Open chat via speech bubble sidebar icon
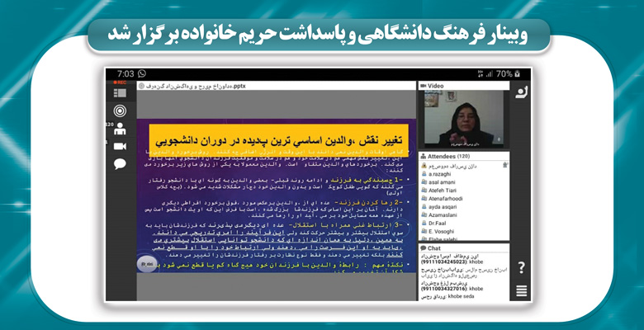 point(120,164)
